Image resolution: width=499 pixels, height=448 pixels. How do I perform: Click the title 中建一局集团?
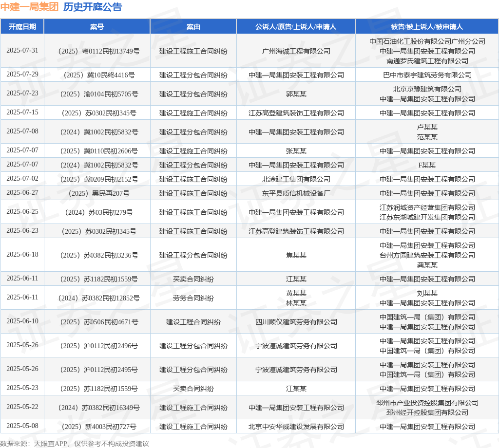[29, 7]
